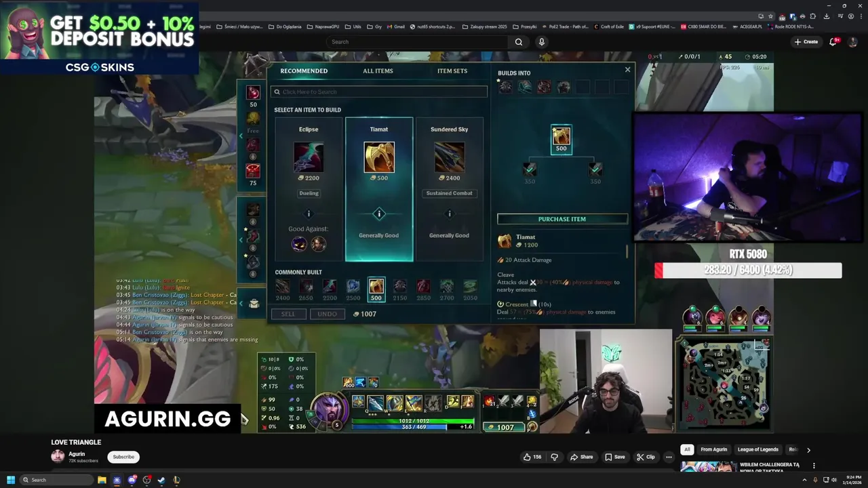Open Steam from the taskbar
868x488 pixels.
coord(161,480)
